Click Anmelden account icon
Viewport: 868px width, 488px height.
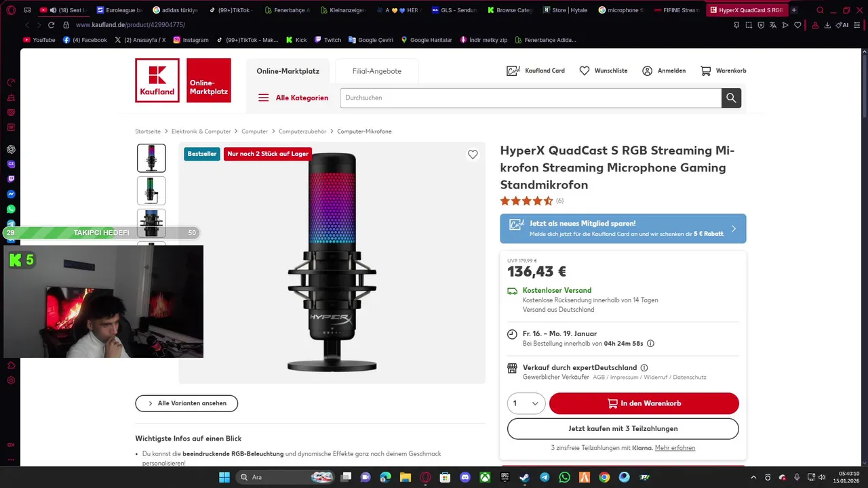[664, 70]
